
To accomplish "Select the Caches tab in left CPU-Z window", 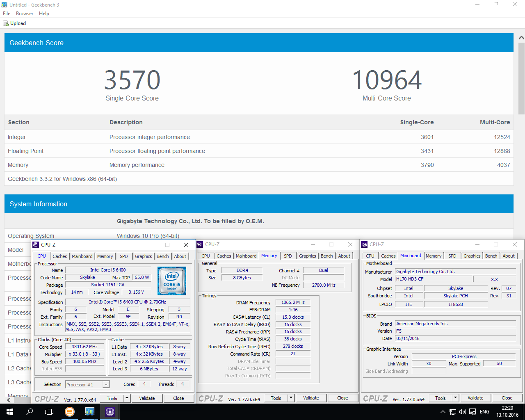I will point(60,256).
